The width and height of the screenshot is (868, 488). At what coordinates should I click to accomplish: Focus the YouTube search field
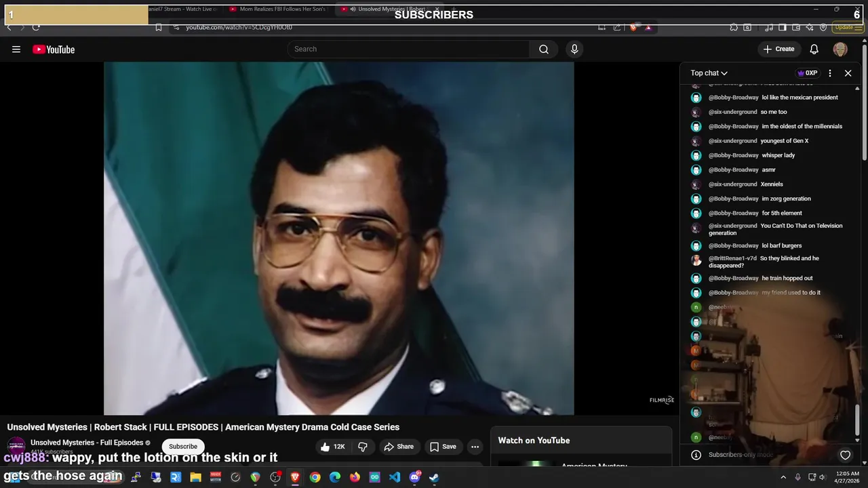[x=409, y=49]
